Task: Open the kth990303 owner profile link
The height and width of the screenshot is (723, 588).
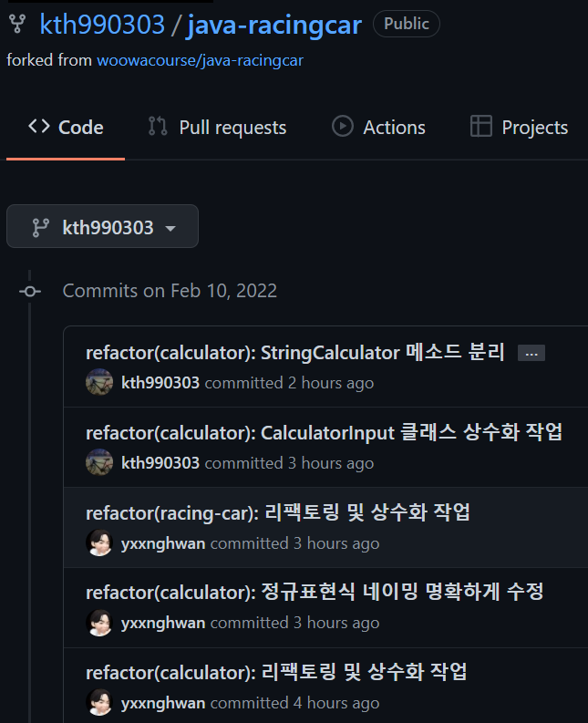Action: (102, 25)
